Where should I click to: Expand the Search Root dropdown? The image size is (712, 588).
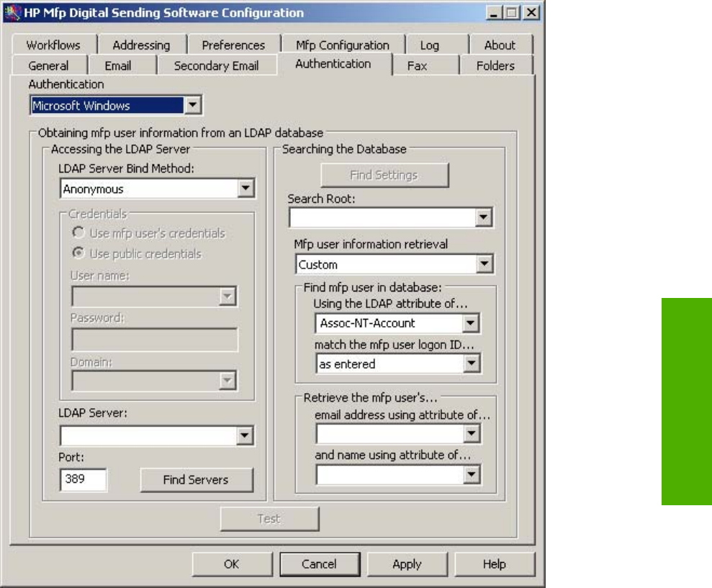[x=483, y=217]
